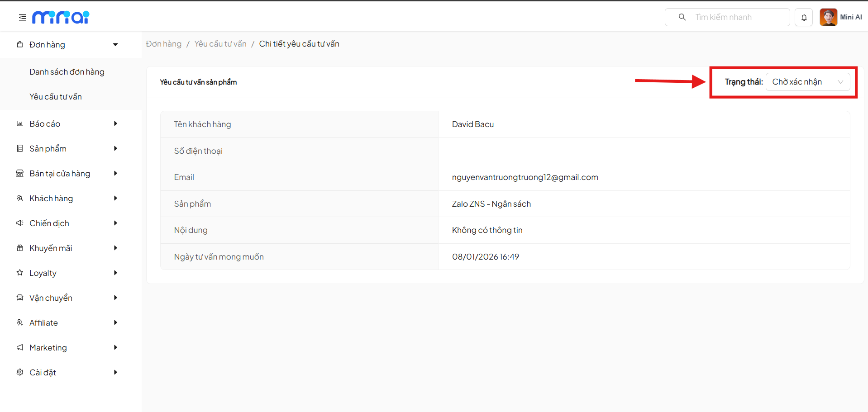This screenshot has width=868, height=412.
Task: Expand the Marketing submenu arrow
Action: point(115,347)
